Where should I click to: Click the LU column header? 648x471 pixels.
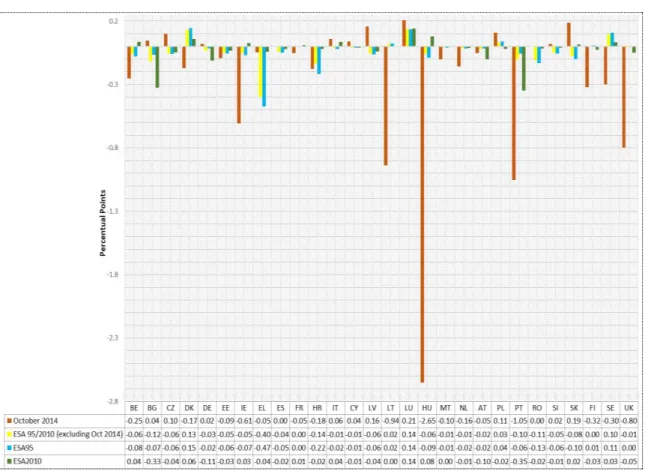click(x=409, y=408)
